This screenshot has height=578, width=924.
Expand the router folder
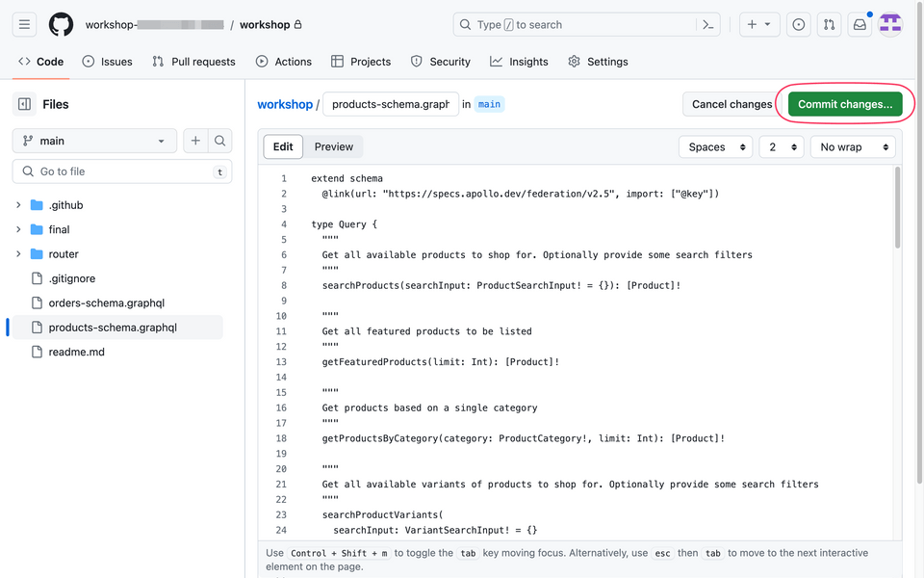coord(18,254)
